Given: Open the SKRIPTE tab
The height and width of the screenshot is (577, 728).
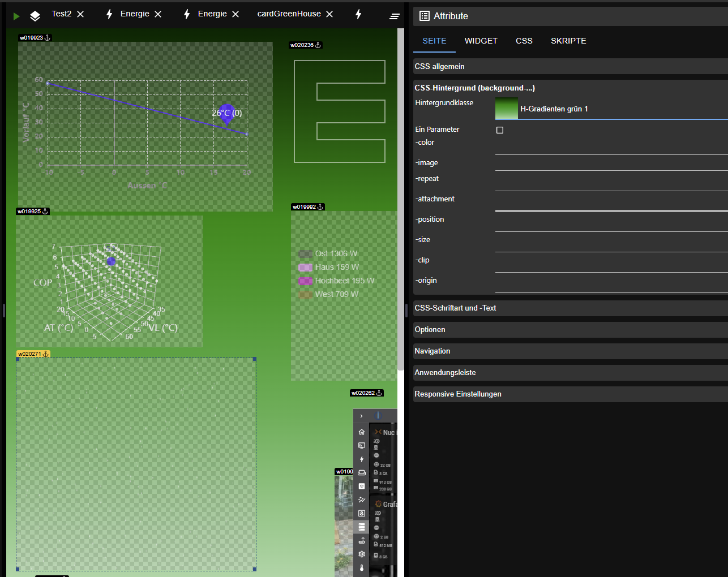Looking at the screenshot, I should [x=568, y=41].
